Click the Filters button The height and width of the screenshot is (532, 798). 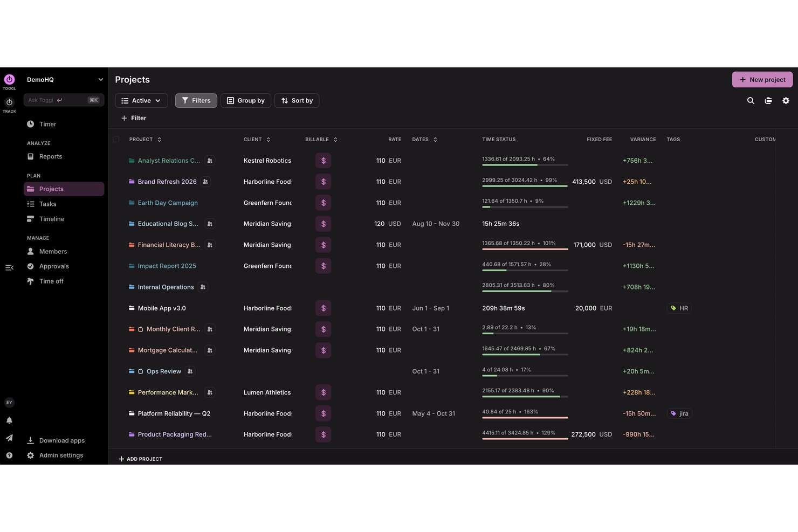click(x=196, y=101)
